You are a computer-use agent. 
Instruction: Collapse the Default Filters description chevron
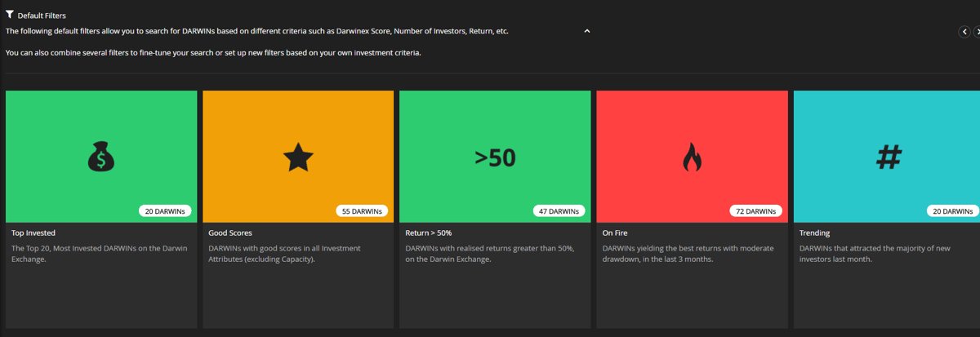coord(586,31)
